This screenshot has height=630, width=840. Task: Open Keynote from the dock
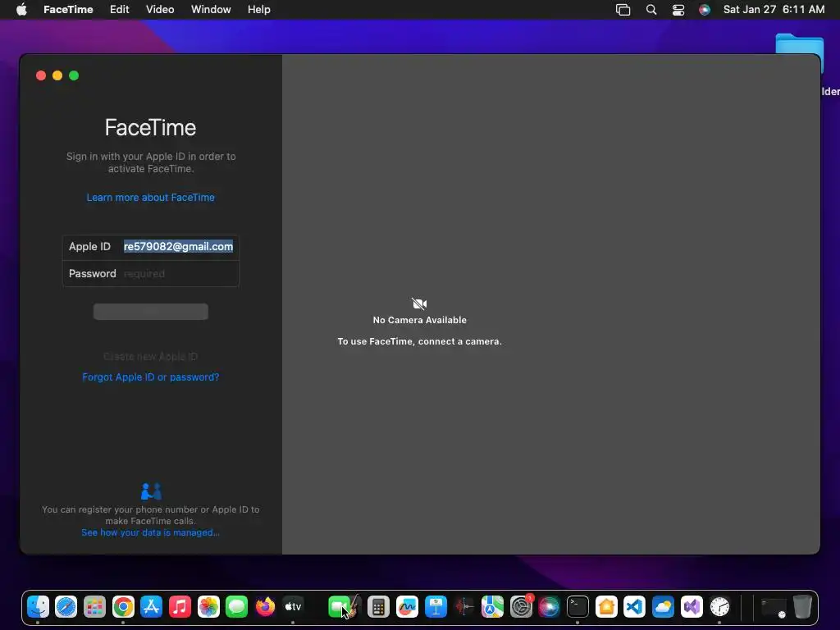(x=436, y=607)
